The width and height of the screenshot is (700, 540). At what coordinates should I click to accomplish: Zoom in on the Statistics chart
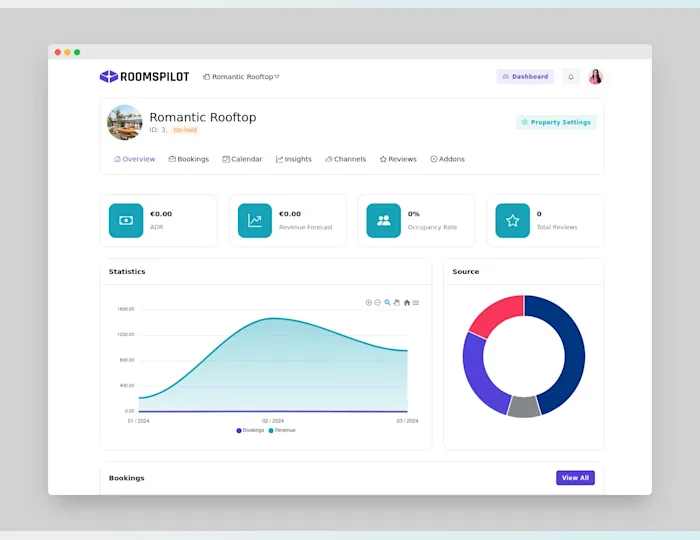pyautogui.click(x=369, y=303)
